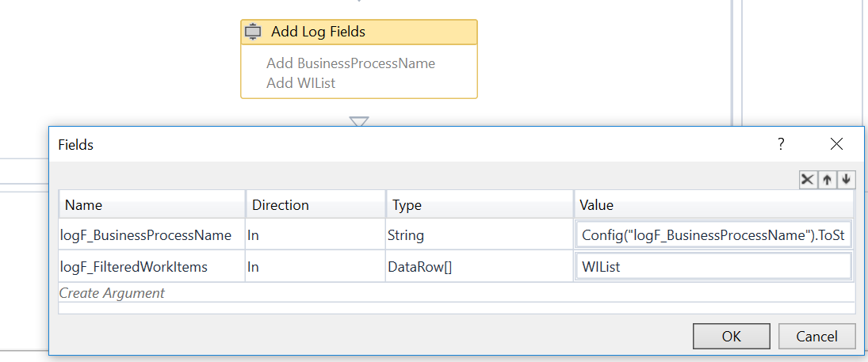Open Direction dropdown for logF_BusinessProcessName row
The image size is (868, 362).
point(315,235)
